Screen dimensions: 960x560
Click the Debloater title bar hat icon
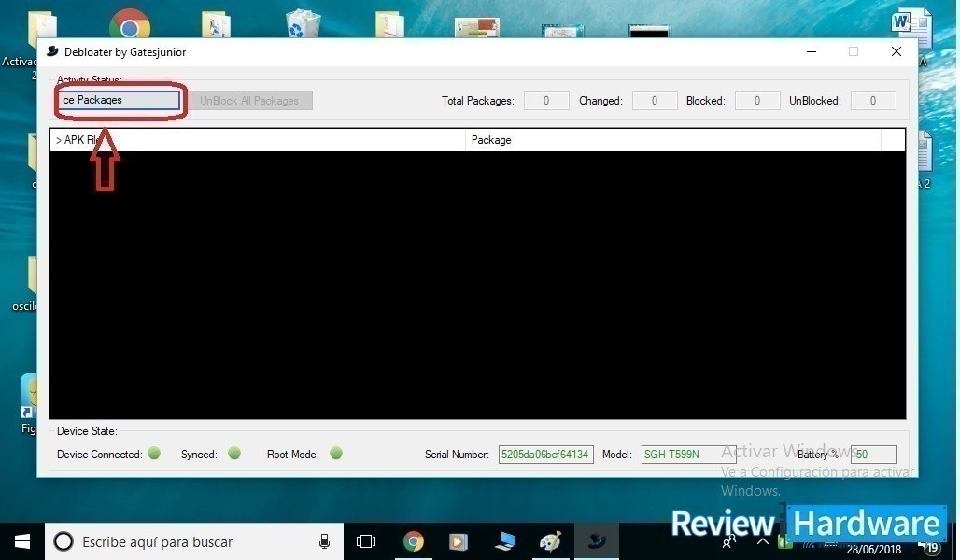click(52, 51)
